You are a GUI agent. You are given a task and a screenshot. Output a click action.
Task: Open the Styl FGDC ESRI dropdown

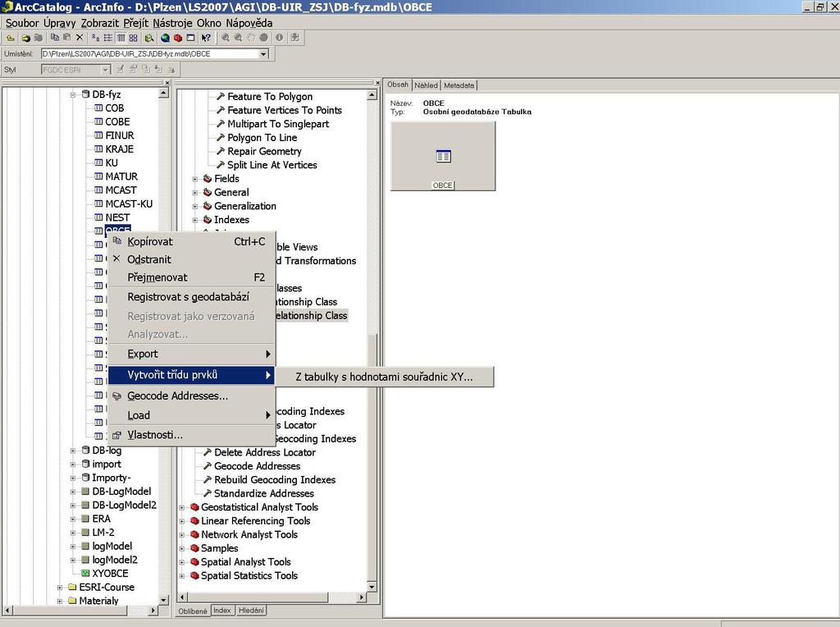pyautogui.click(x=106, y=70)
